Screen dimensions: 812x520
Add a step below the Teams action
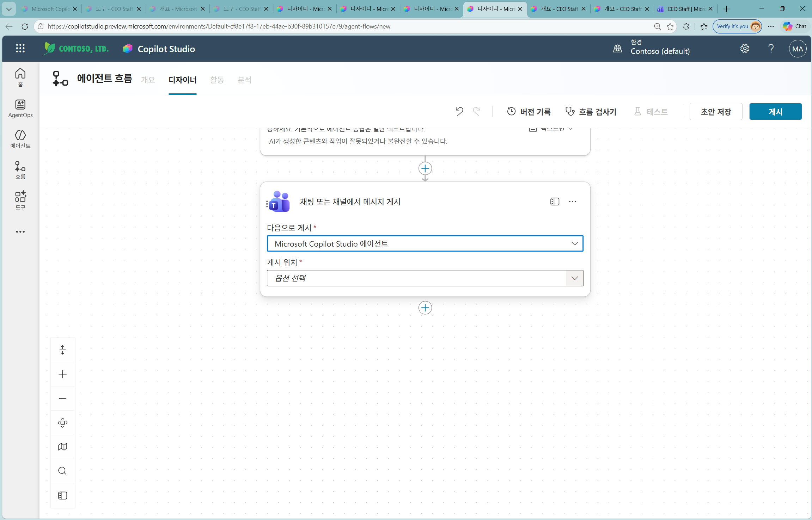(425, 308)
